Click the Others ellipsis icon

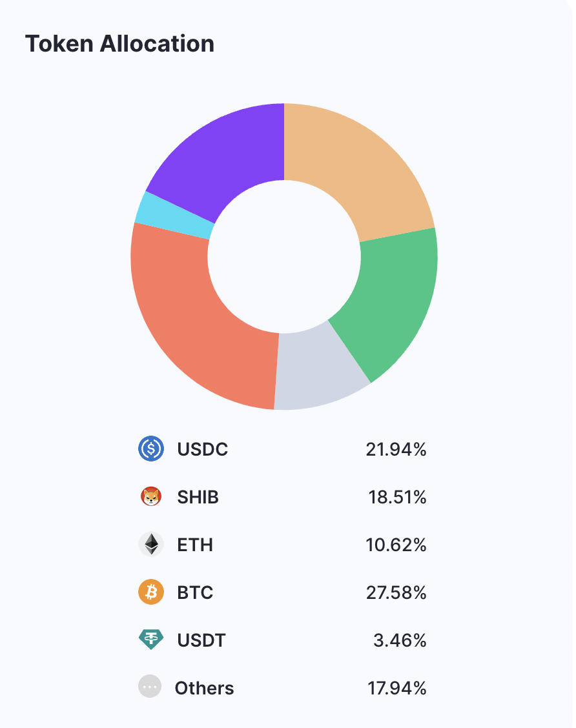coord(150,687)
